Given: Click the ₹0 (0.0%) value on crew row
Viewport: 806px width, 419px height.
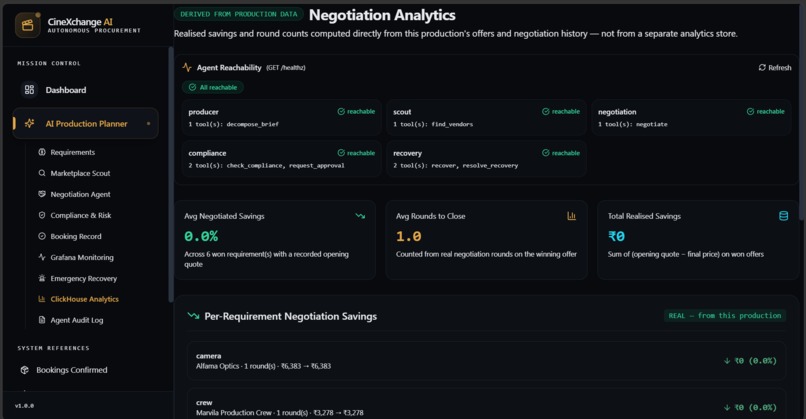Looking at the screenshot, I should click(755, 407).
